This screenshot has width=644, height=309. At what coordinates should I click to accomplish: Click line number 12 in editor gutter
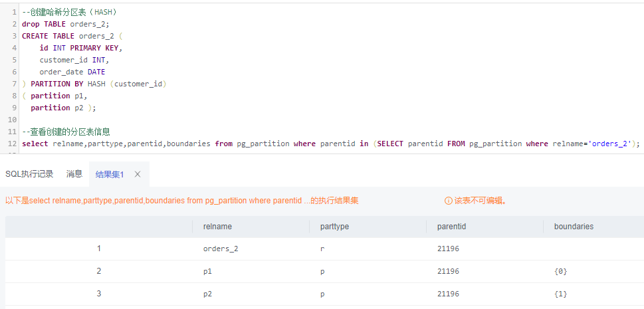tap(13, 144)
